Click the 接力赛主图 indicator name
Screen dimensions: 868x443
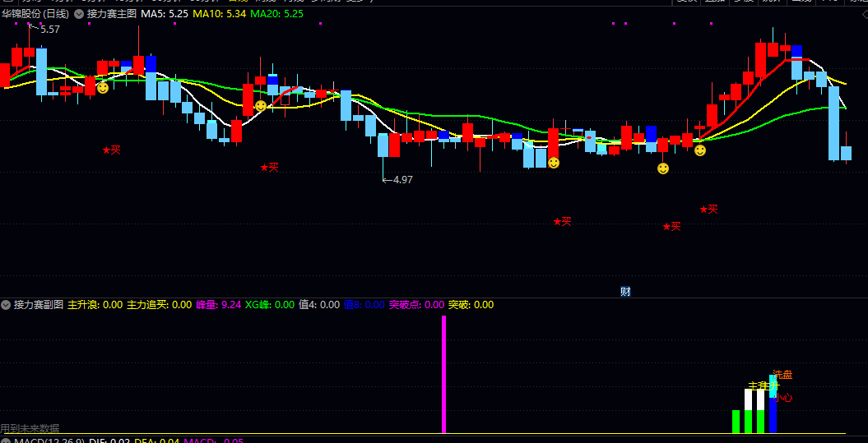pyautogui.click(x=111, y=14)
